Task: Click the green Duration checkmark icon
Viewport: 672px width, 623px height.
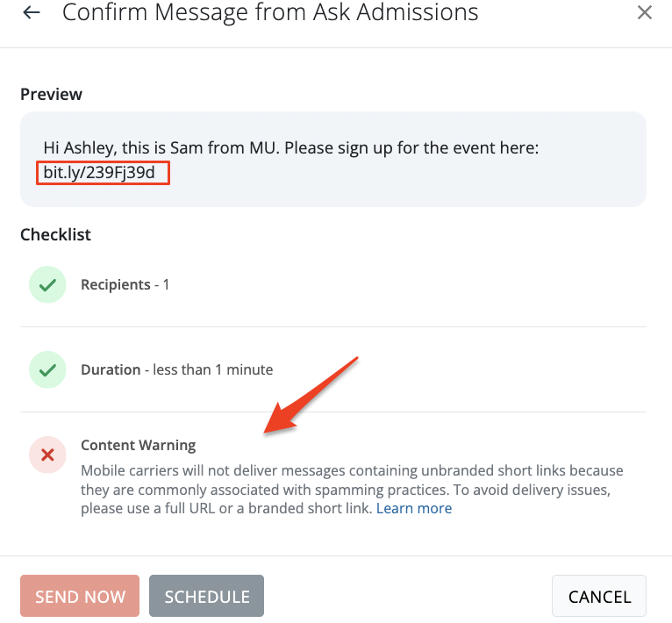Action: pyautogui.click(x=47, y=369)
